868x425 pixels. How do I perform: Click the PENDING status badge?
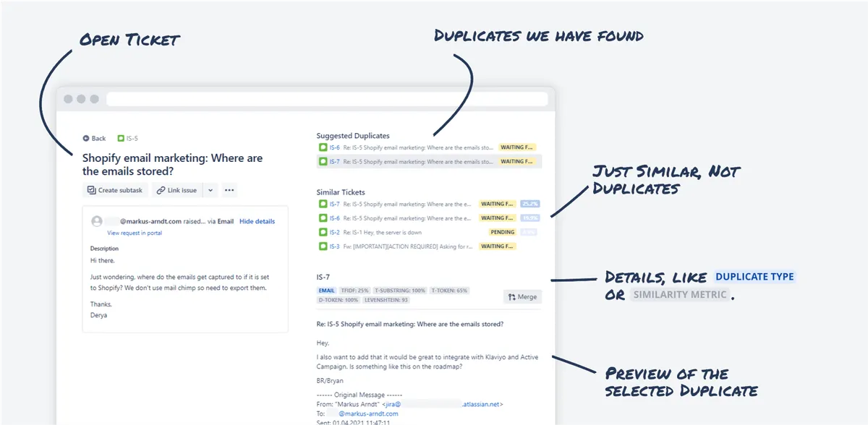pyautogui.click(x=503, y=232)
